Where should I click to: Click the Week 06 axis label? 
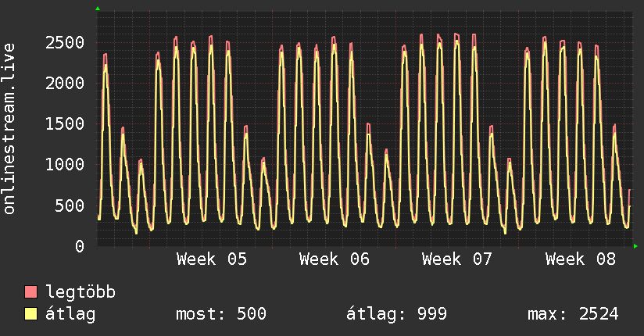coord(335,259)
